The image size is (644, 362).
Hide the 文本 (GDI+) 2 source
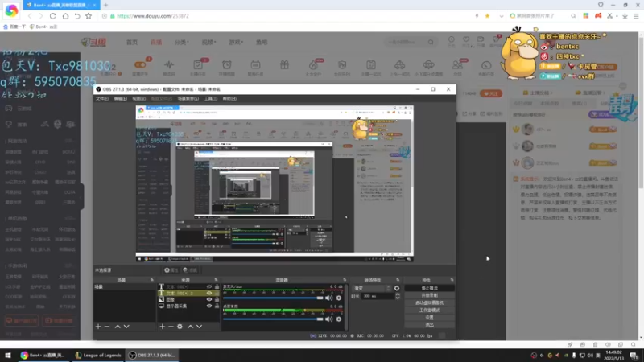click(209, 293)
